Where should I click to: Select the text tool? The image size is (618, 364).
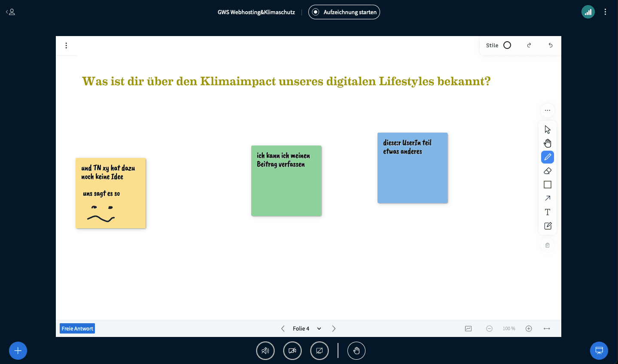pyautogui.click(x=548, y=212)
